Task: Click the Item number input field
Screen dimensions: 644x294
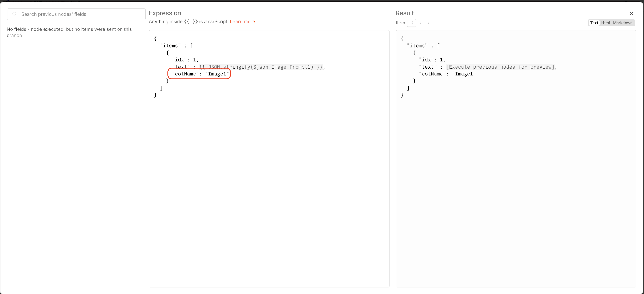Action: click(411, 23)
